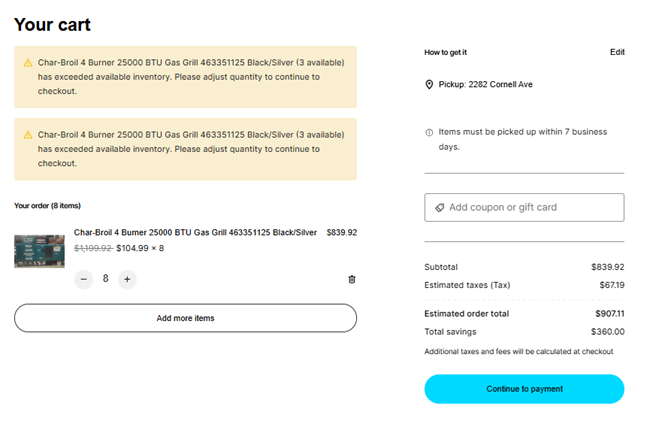Increase grill quantity with the plus button
The height and width of the screenshot is (421, 665).
click(x=127, y=279)
